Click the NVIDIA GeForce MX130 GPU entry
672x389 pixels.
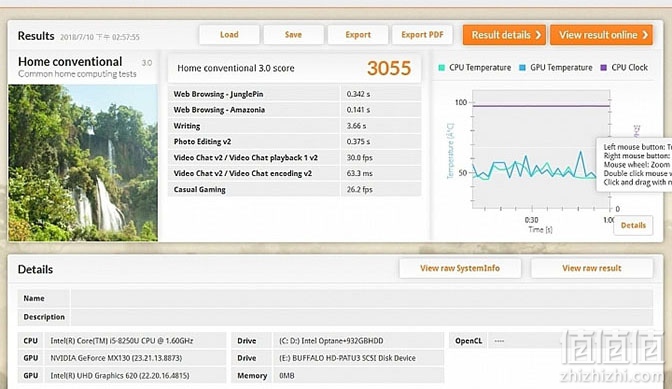point(116,358)
